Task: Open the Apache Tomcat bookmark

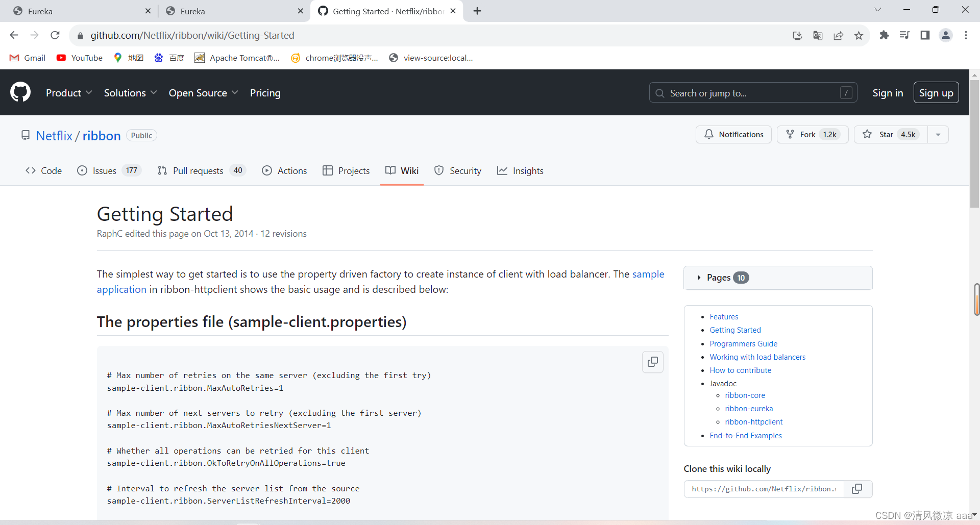Action: (237, 58)
